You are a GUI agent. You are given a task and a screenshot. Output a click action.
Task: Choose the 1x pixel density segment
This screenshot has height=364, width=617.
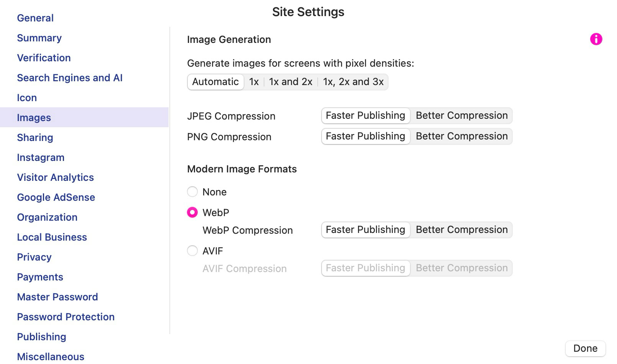click(254, 82)
